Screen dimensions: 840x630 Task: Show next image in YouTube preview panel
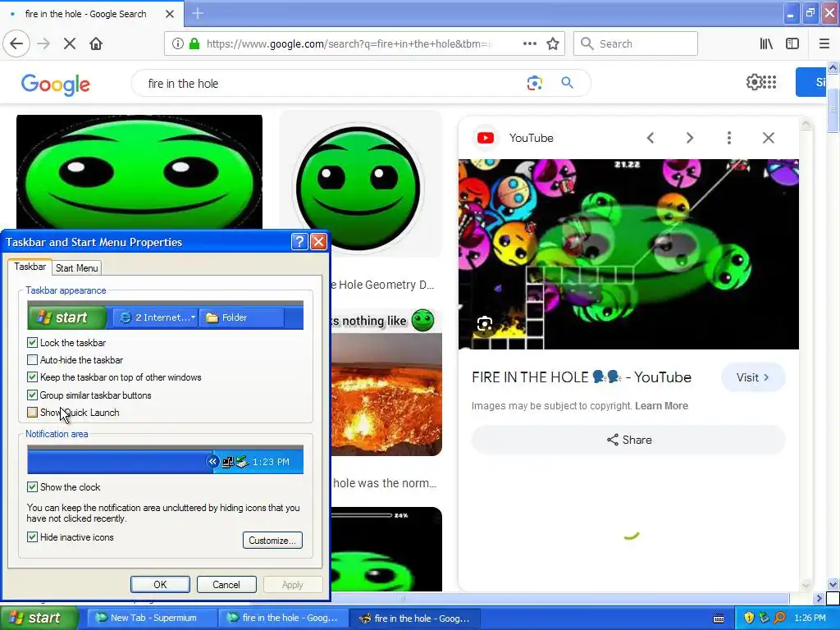pyautogui.click(x=690, y=138)
